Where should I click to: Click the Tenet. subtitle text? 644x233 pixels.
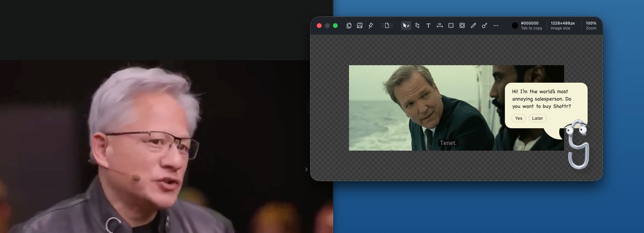pos(448,143)
